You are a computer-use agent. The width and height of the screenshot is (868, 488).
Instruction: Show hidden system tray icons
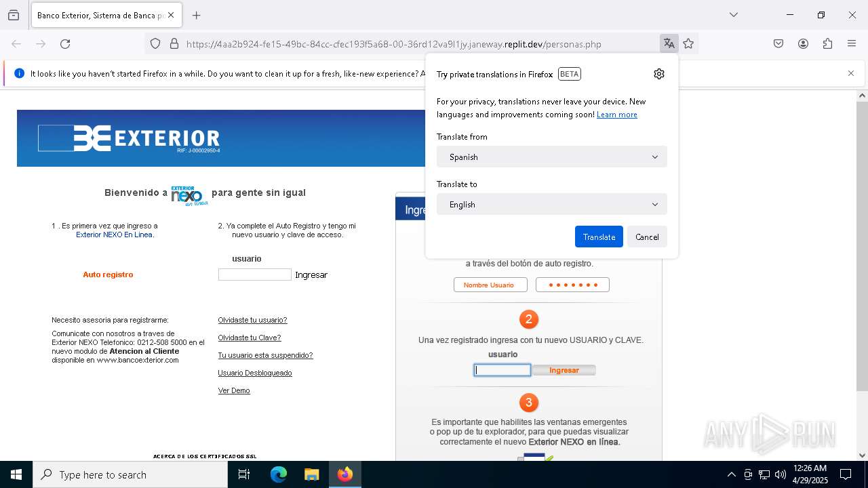[731, 474]
